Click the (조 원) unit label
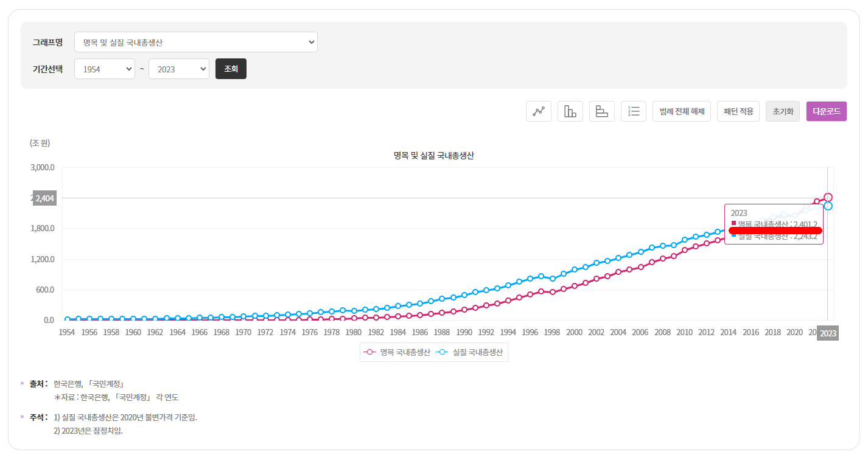Image resolution: width=868 pixels, height=455 pixels. pos(40,144)
